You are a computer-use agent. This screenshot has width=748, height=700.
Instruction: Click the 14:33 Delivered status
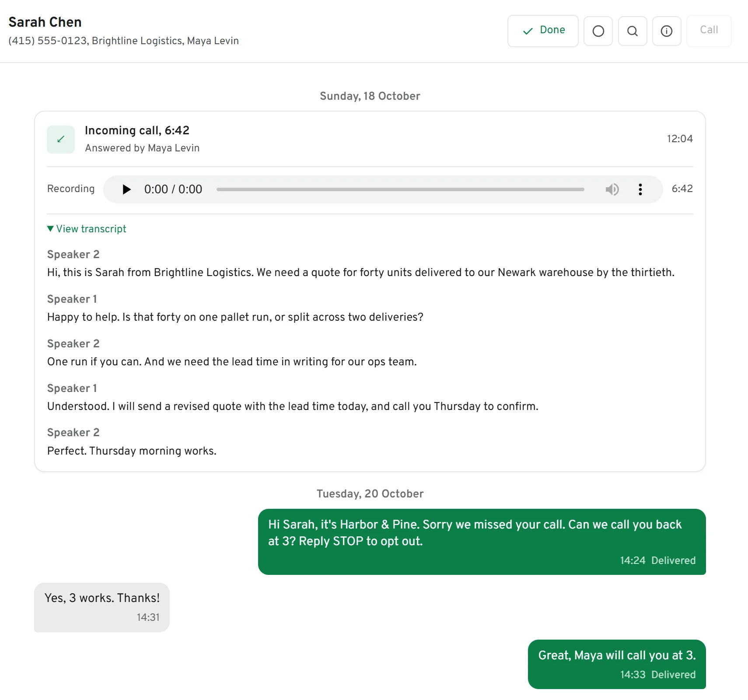657,675
